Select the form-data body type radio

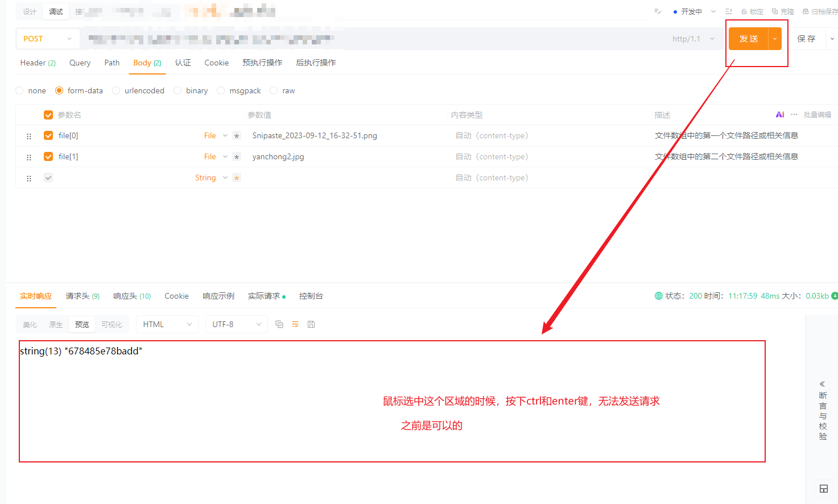(x=59, y=90)
